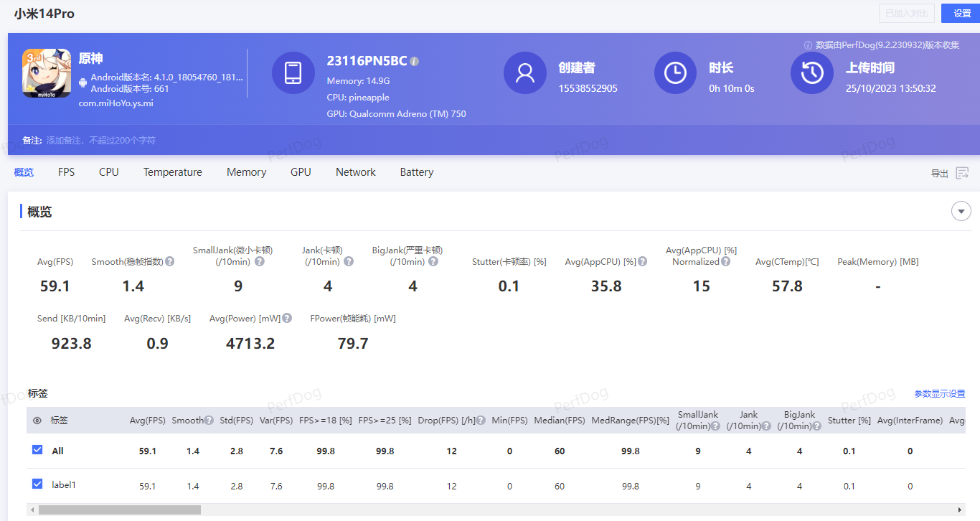This screenshot has width=980, height=521.
Task: Click the 导出 export link
Action: click(x=940, y=174)
